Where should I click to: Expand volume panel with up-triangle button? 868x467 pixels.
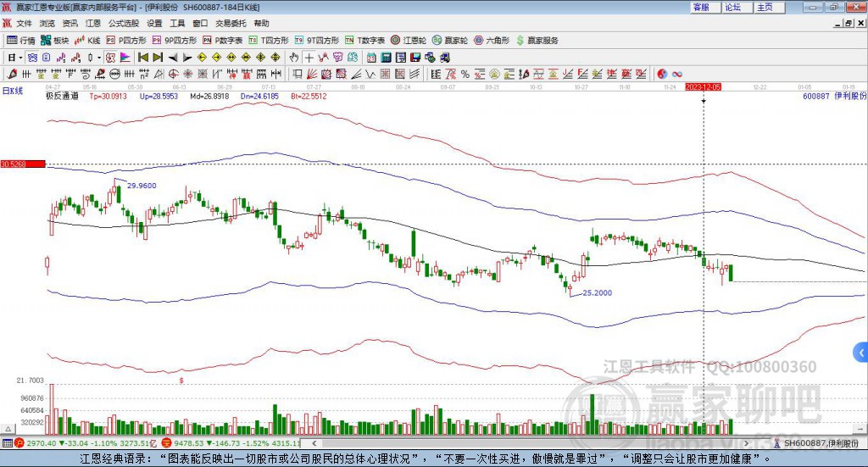click(x=8, y=429)
